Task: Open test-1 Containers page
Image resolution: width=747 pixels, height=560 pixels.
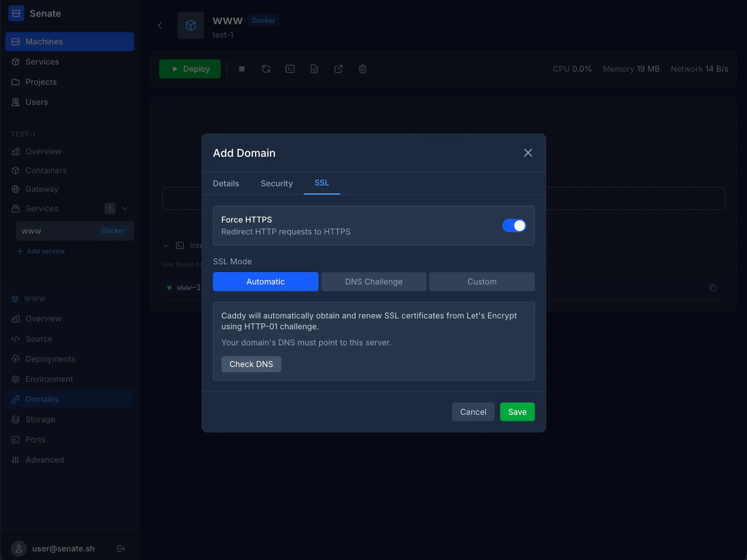Action: (69, 170)
